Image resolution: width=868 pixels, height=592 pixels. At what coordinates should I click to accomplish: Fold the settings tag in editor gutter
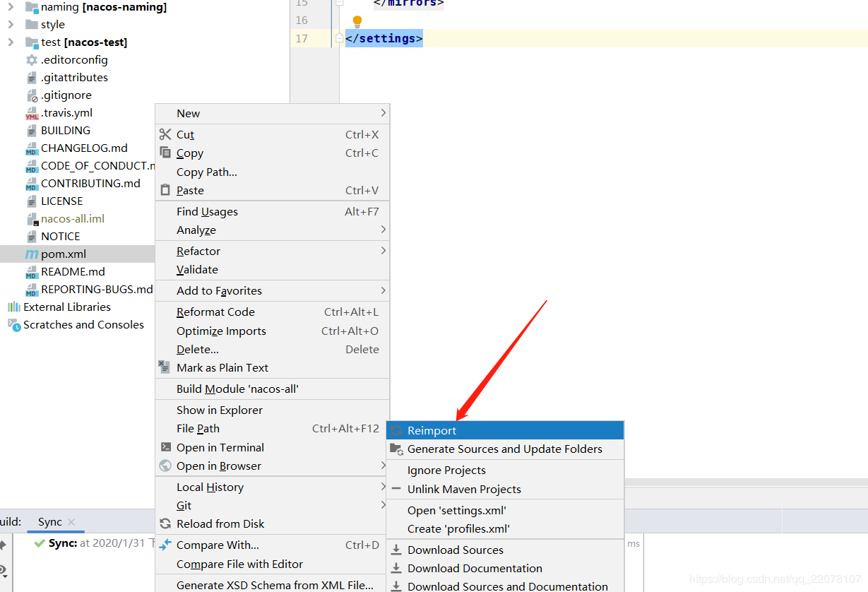[x=339, y=38]
